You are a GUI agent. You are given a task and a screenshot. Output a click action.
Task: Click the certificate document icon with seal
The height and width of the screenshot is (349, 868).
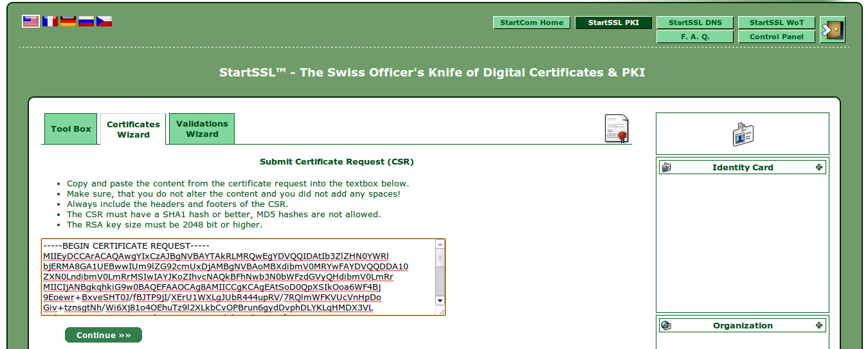(x=617, y=129)
